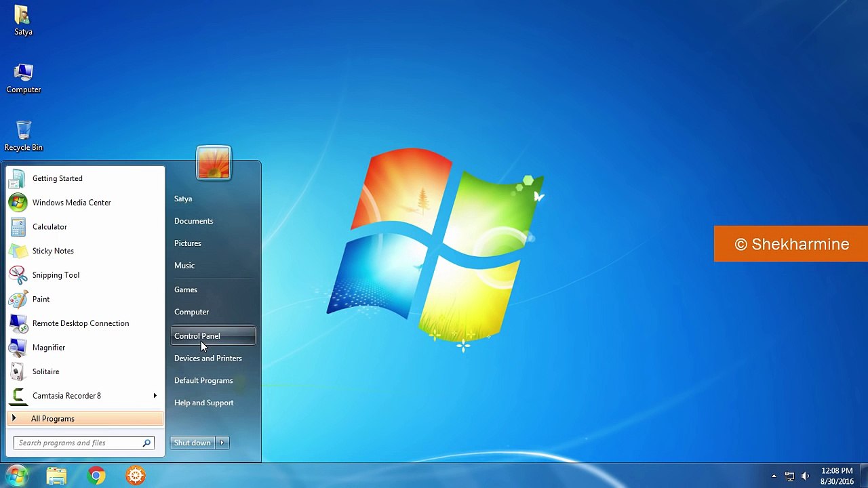The width and height of the screenshot is (868, 488).
Task: Click the taskbar clock showing 12:08 PM
Action: click(x=837, y=476)
